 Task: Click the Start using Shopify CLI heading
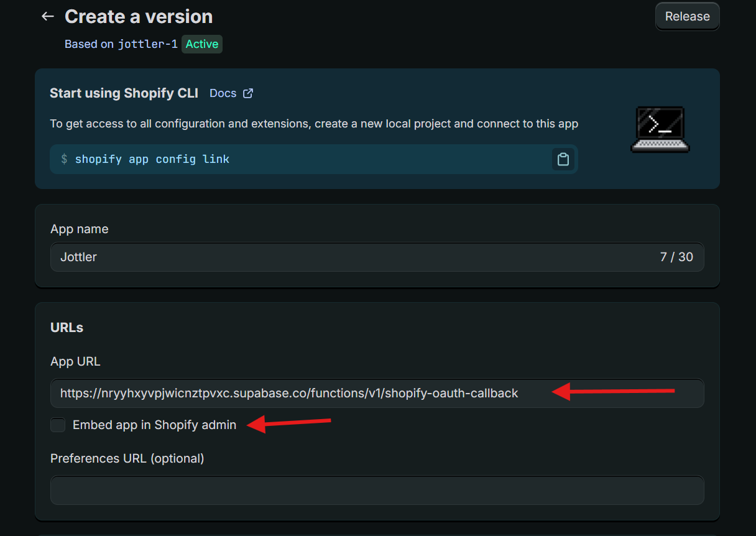click(124, 93)
